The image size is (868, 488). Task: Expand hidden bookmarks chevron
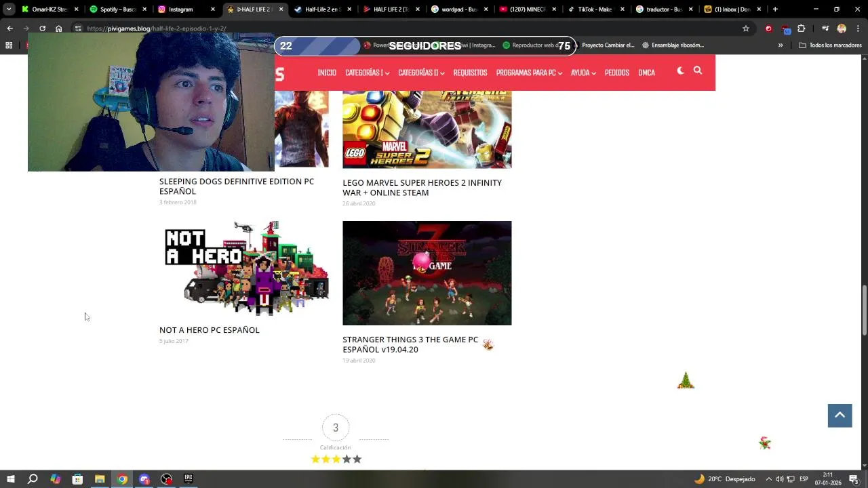(x=781, y=45)
